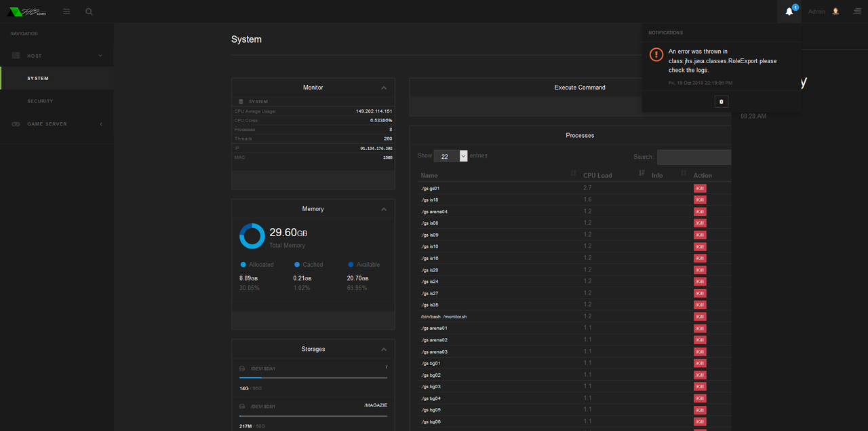The width and height of the screenshot is (868, 431).
Task: Kill the ./gs bg06 process
Action: [700, 421]
